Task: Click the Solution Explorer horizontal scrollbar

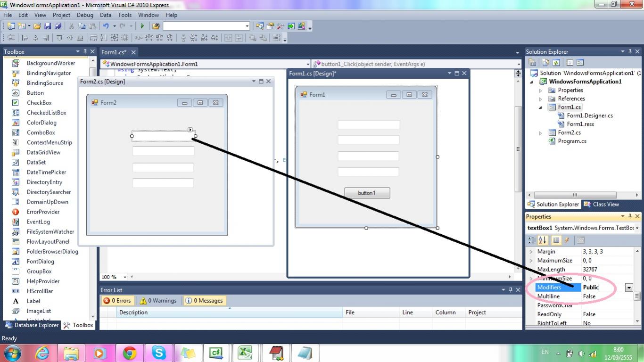Action: pos(575,195)
